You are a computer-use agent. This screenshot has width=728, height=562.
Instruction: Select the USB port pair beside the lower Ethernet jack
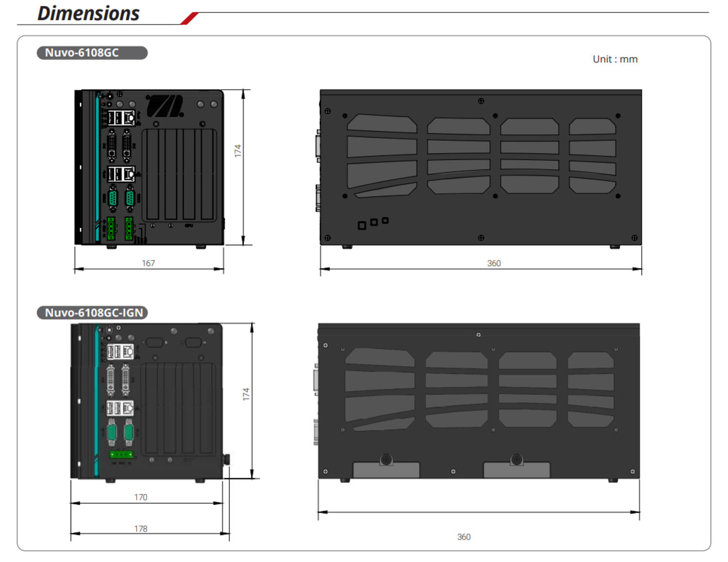coord(115,173)
